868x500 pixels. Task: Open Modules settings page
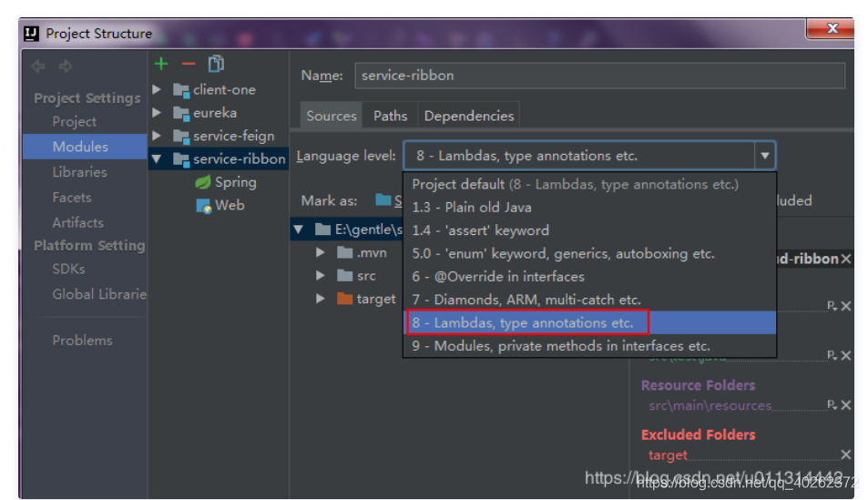(85, 147)
